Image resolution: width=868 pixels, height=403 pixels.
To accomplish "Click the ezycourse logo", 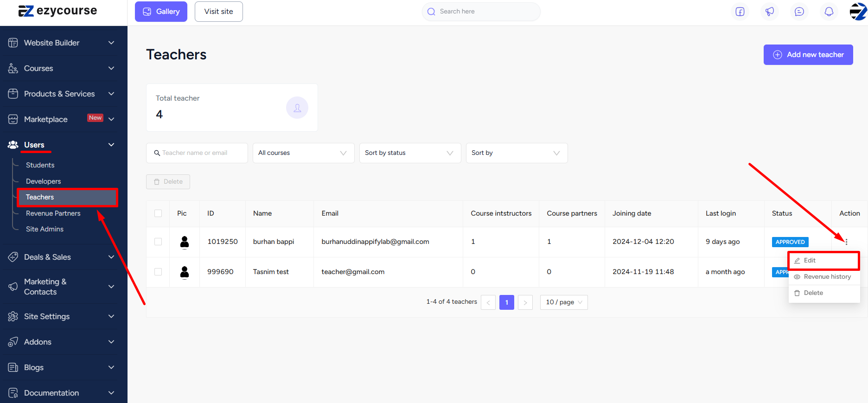I will [x=57, y=11].
